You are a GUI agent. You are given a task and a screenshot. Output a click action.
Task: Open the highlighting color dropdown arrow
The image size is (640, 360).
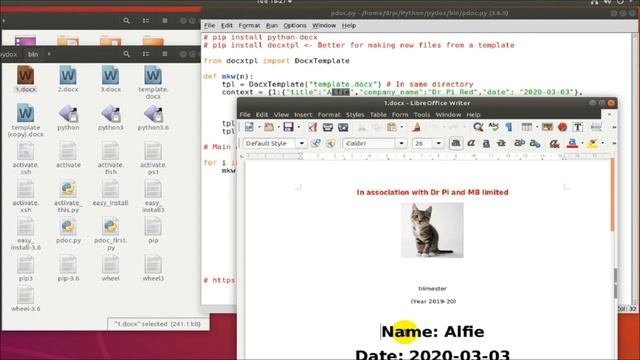pyautogui.click(x=602, y=143)
